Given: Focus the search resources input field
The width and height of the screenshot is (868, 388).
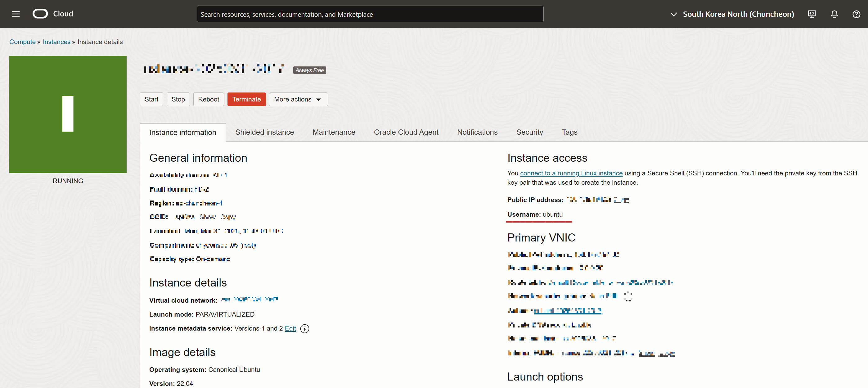Looking at the screenshot, I should (370, 14).
